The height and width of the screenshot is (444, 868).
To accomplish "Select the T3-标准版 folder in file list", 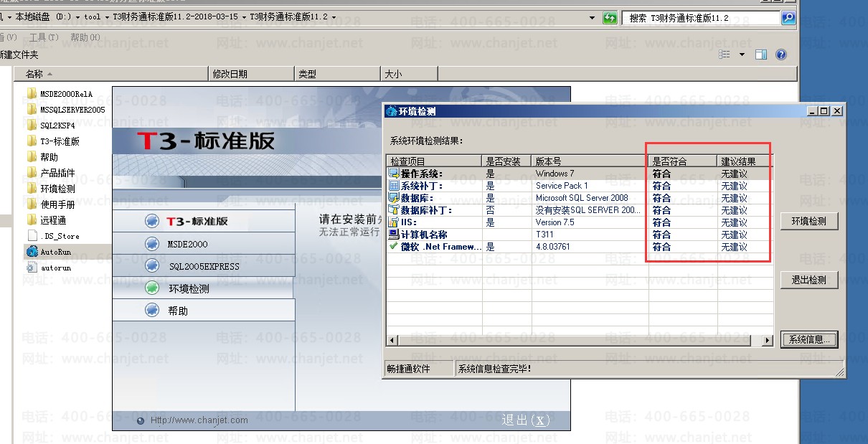I will pos(53,141).
